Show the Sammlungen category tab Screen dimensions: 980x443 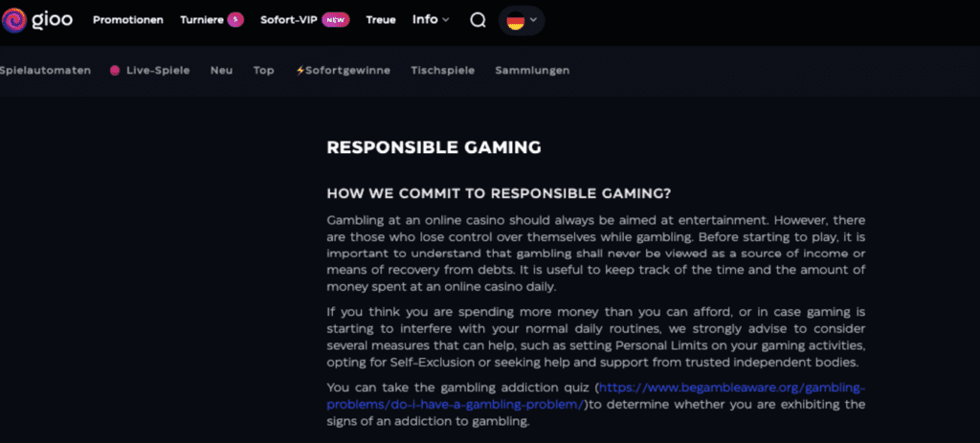pos(532,71)
